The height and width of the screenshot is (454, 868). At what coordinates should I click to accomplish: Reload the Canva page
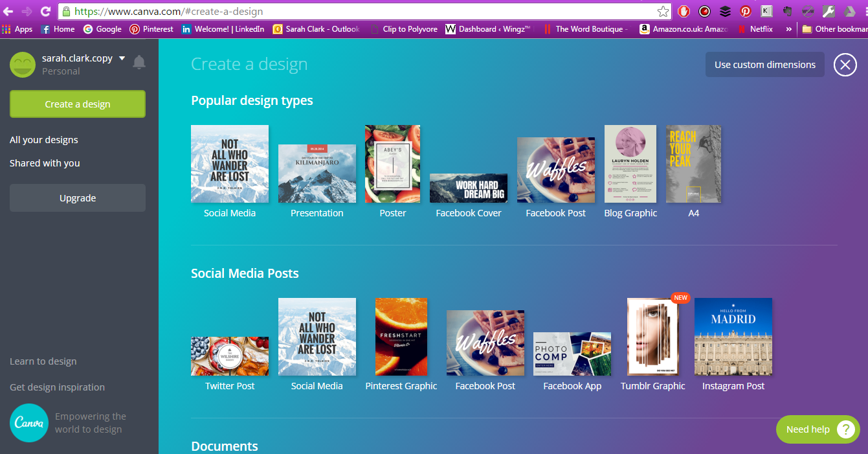[45, 11]
